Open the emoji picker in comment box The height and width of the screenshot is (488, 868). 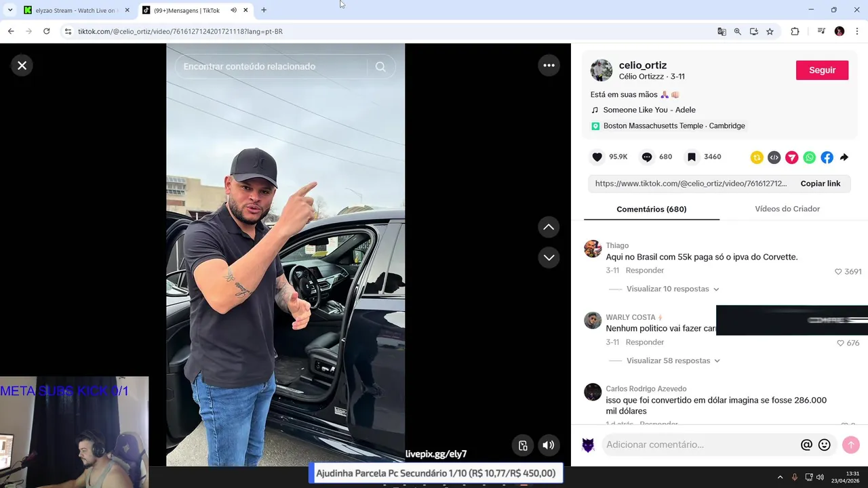[825, 445]
